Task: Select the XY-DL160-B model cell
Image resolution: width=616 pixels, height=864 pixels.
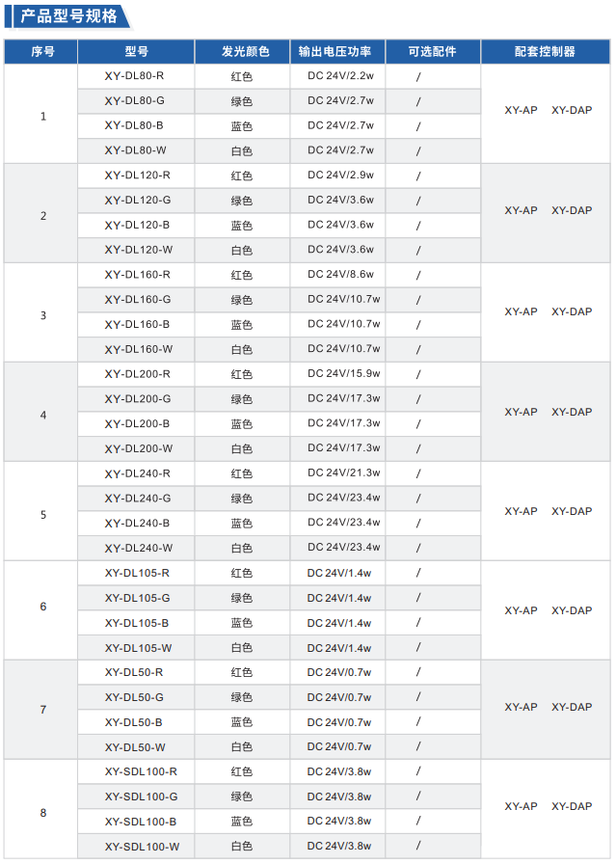Action: 138,325
